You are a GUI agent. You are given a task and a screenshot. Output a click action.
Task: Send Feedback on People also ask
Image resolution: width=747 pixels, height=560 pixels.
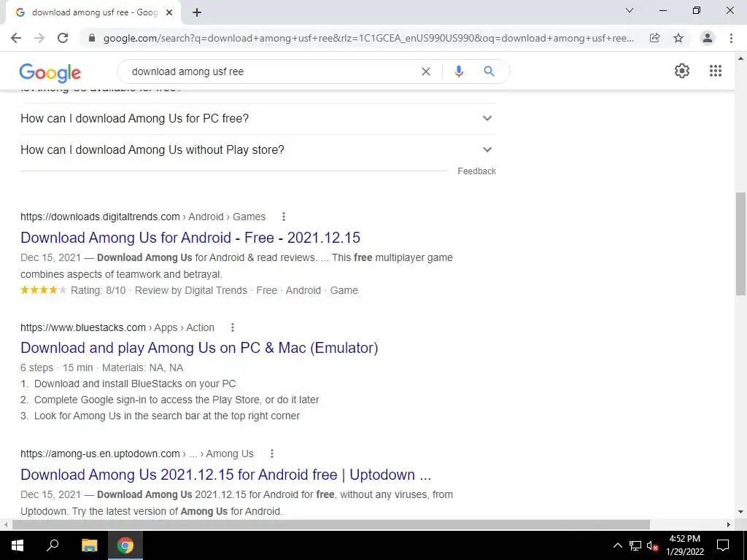point(476,171)
